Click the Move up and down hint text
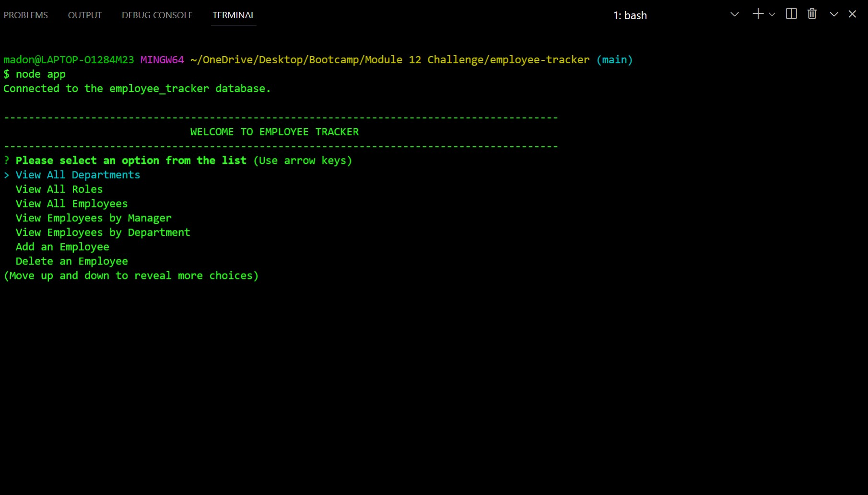Screen dimensions: 868x495 click(x=131, y=275)
